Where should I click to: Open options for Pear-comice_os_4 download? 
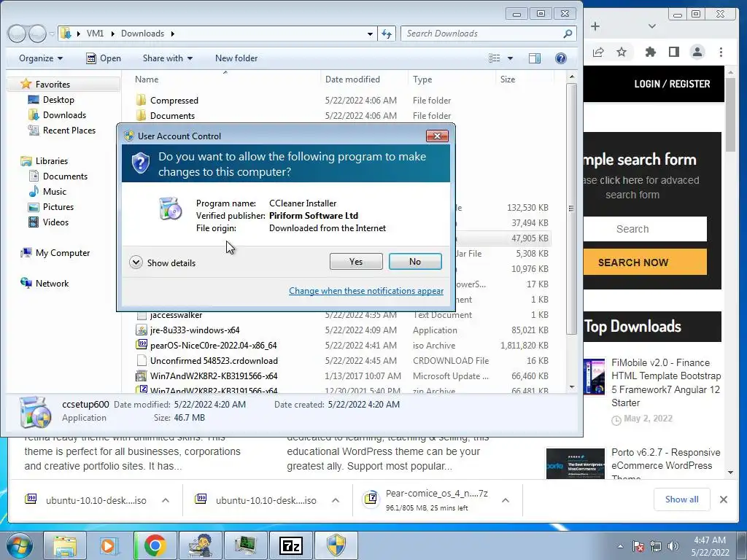coord(506,500)
